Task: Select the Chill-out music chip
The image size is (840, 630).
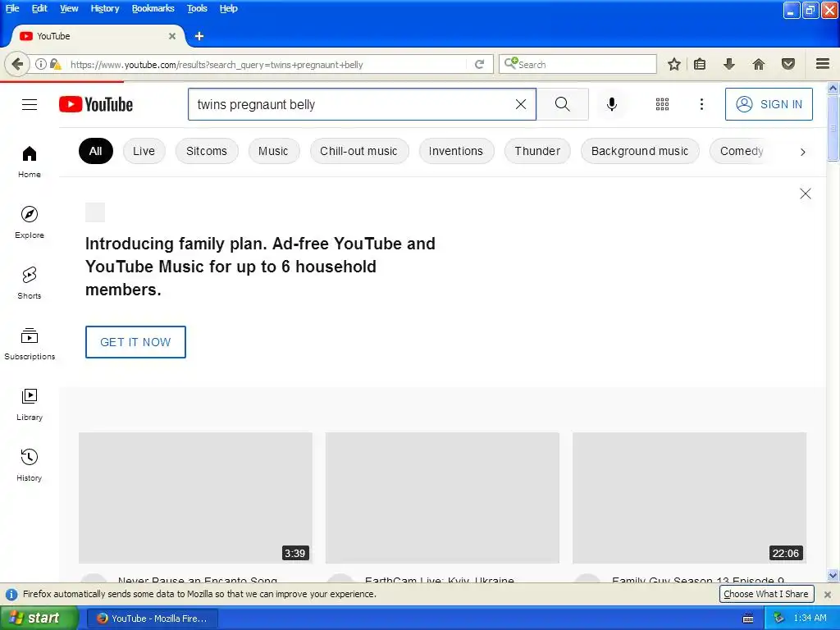Action: 359,151
